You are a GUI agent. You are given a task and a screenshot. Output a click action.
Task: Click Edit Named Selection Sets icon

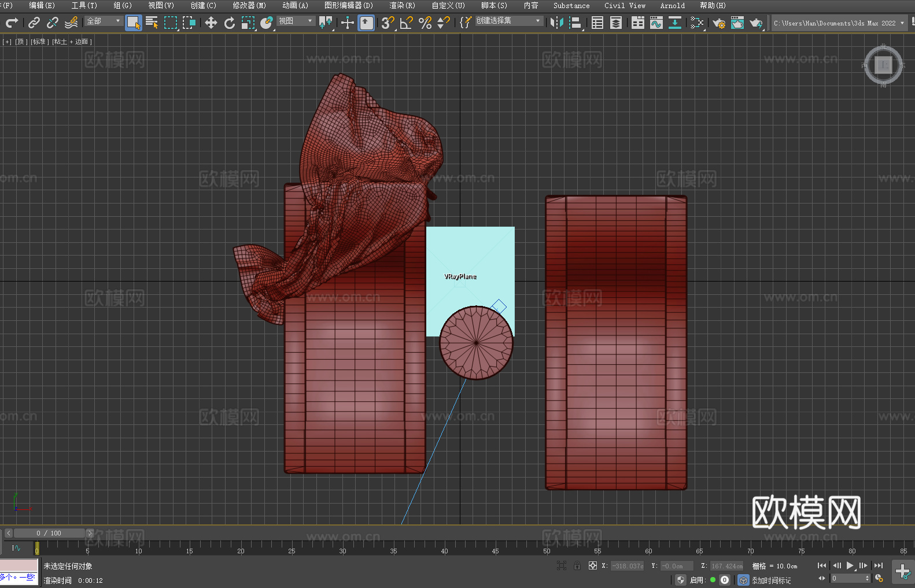tap(466, 23)
